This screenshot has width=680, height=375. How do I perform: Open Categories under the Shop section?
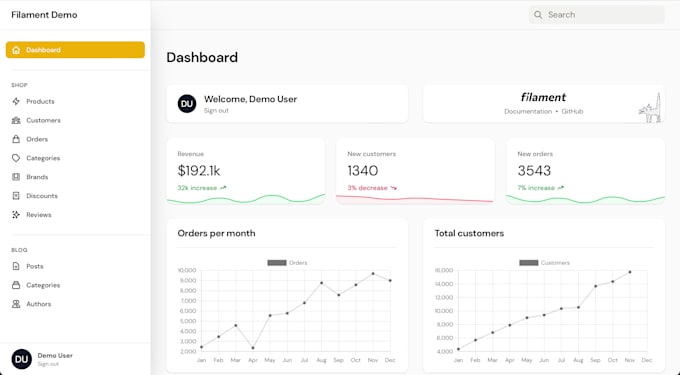[x=43, y=158]
